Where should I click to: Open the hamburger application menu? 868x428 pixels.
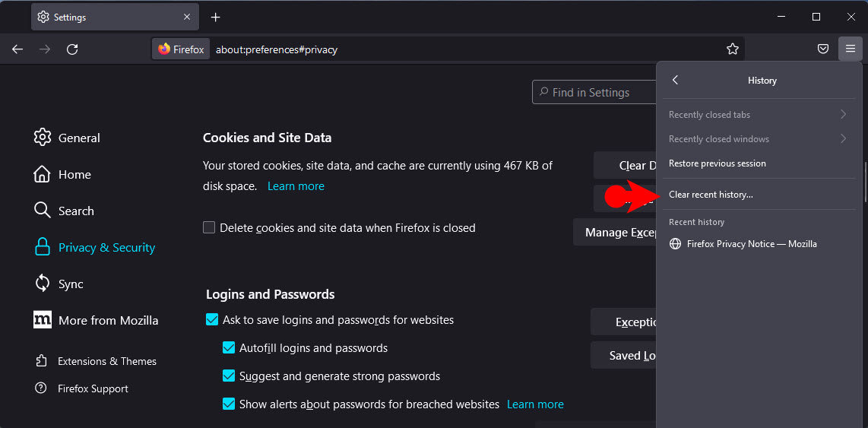[851, 49]
